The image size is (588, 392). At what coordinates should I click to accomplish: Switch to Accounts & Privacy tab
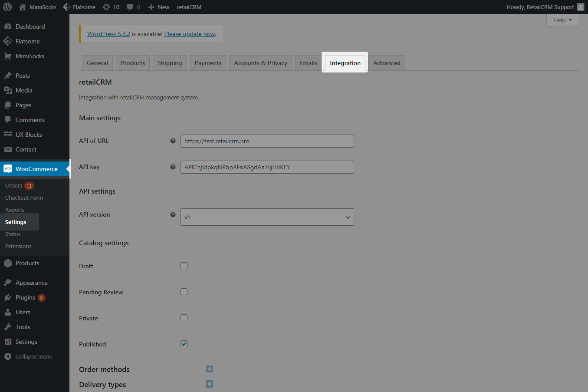[260, 63]
